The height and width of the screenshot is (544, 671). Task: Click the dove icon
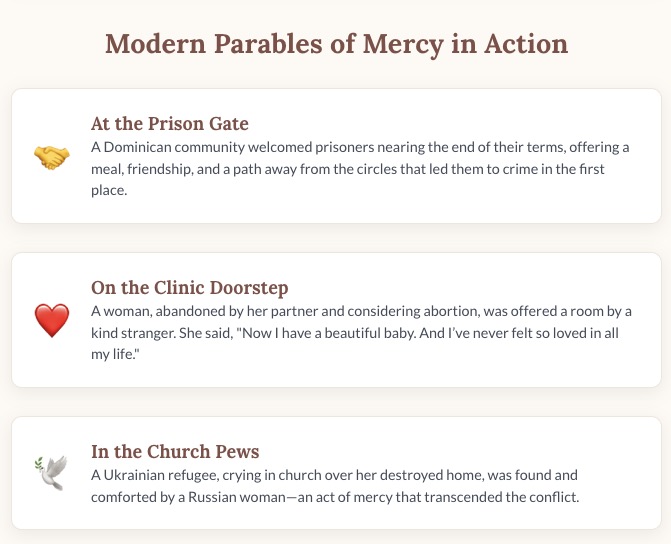click(x=51, y=473)
